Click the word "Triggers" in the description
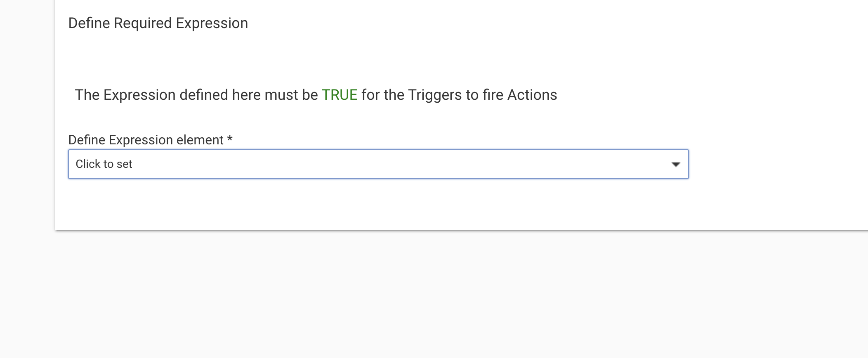 [x=435, y=95]
